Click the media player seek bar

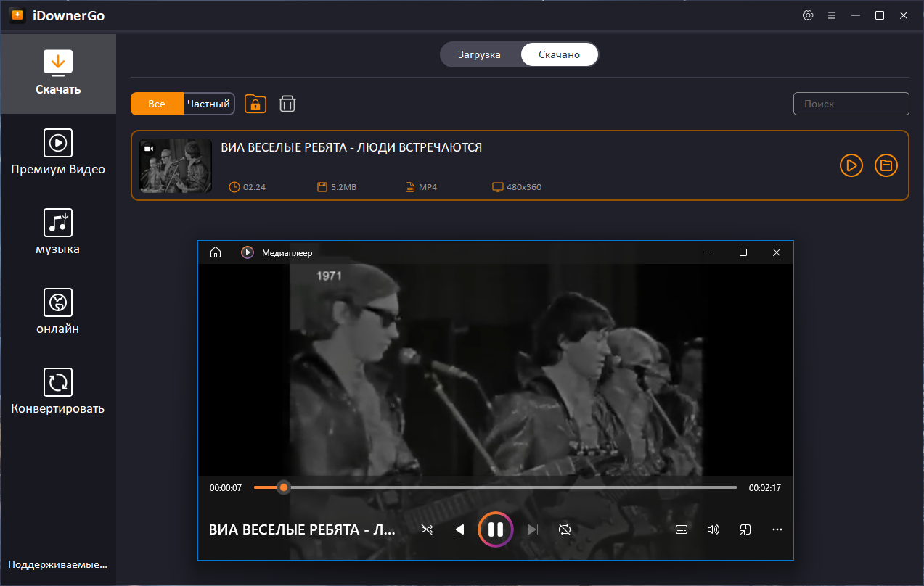[508, 488]
